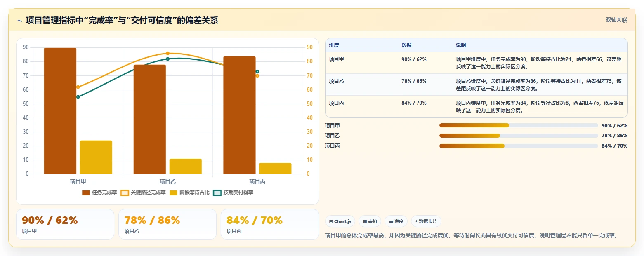Click the 项目甲 progress bar
The height and width of the screenshot is (256, 644).
coord(519,125)
